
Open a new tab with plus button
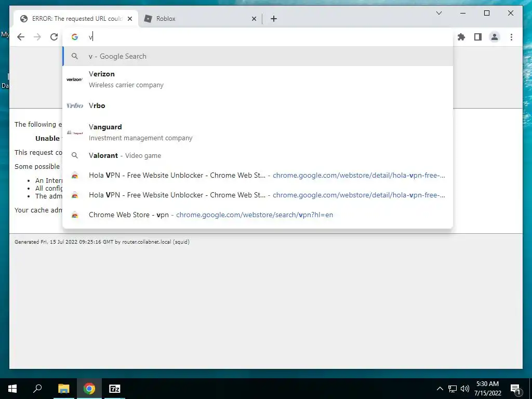274,19
